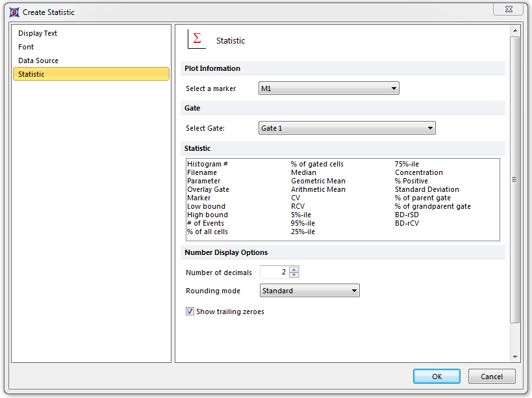Open the Data Source category
The width and height of the screenshot is (532, 398).
[x=38, y=60]
